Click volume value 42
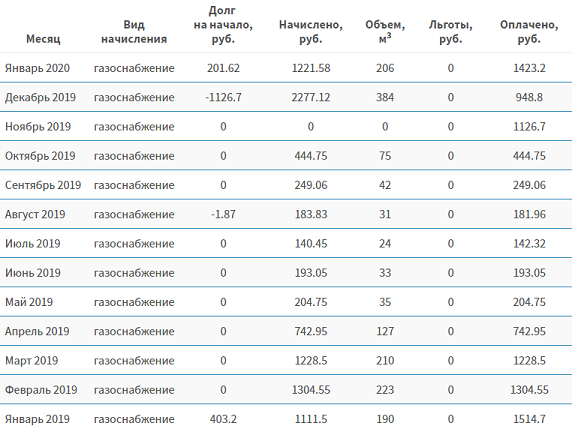This screenshot has height=432, width=572. click(385, 185)
